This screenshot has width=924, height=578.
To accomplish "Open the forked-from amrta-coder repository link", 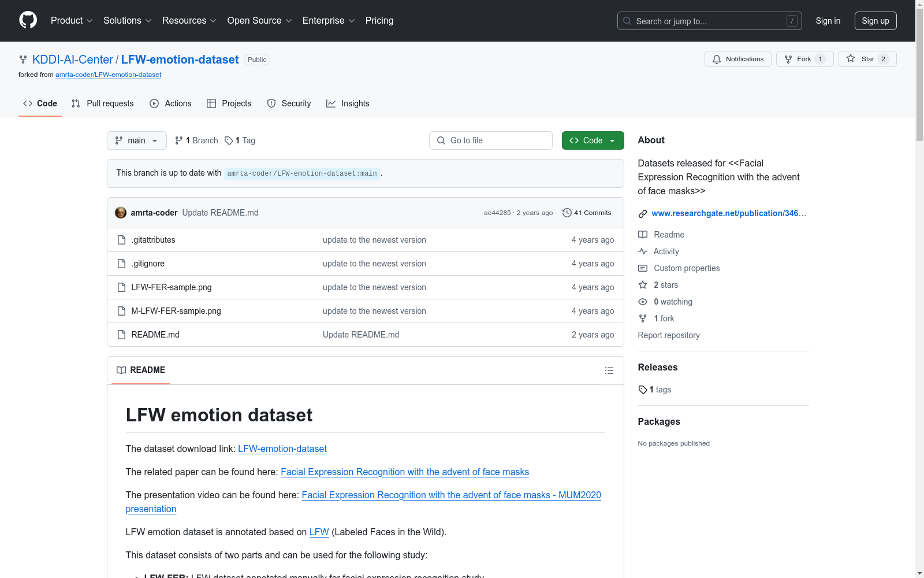I will coord(109,75).
